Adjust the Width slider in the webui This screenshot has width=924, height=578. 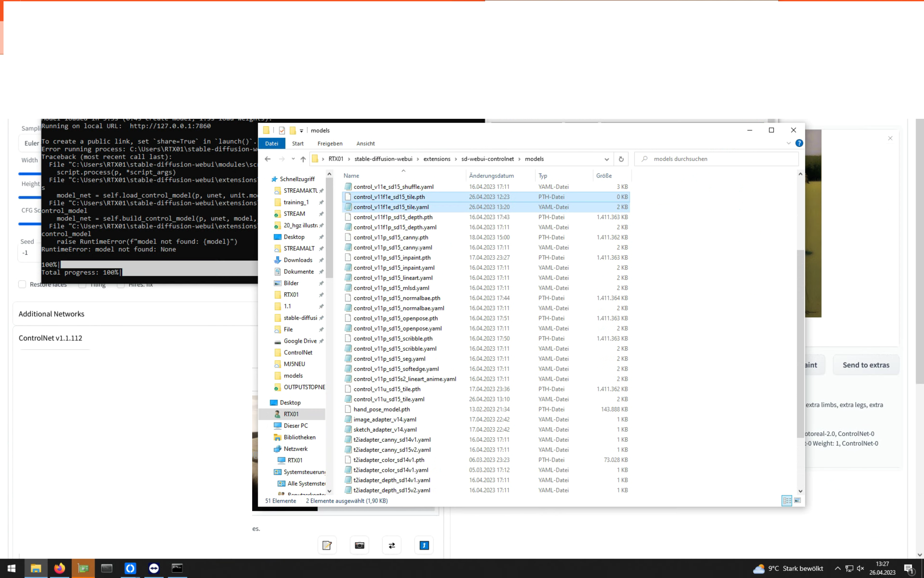tap(30, 174)
